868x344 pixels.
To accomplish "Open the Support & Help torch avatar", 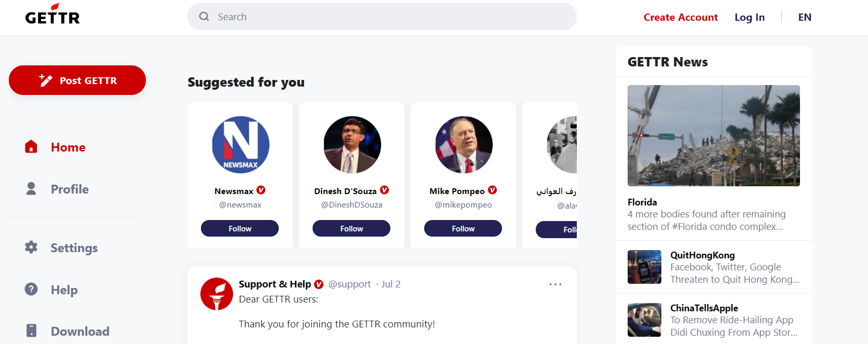I will pos(216,294).
